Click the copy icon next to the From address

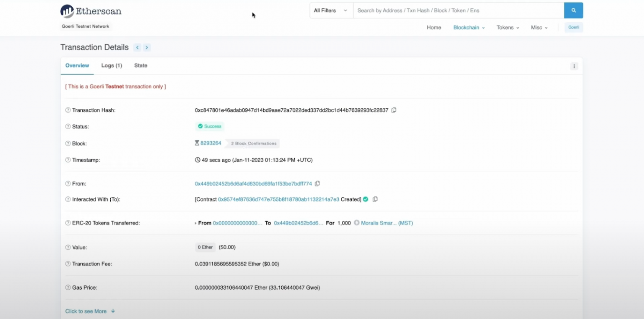[x=317, y=183]
